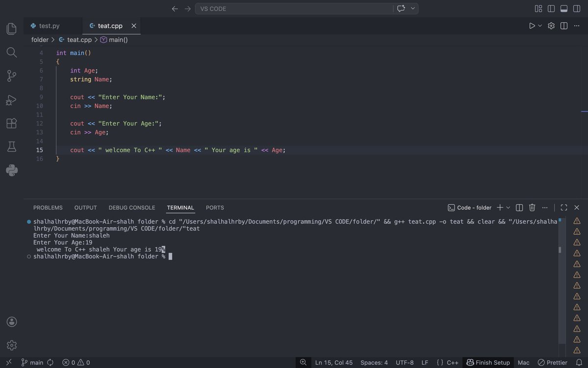The height and width of the screenshot is (368, 588).
Task: Open the Python extension view
Action: [12, 170]
